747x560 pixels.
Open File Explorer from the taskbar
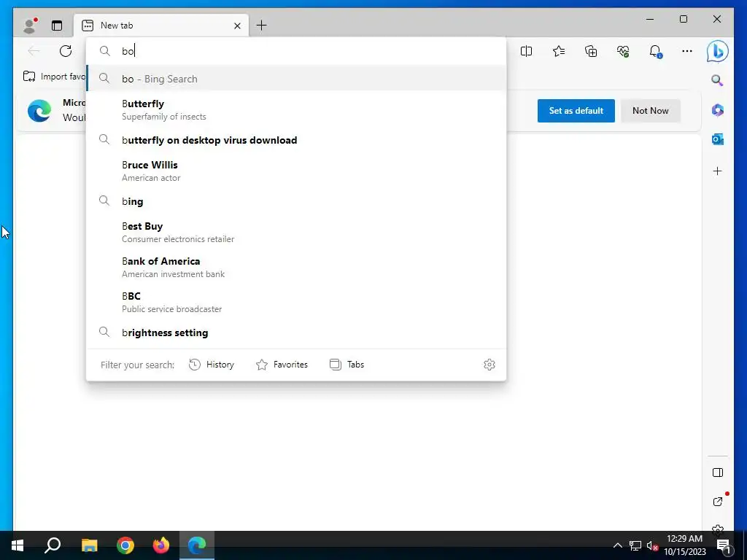89,545
